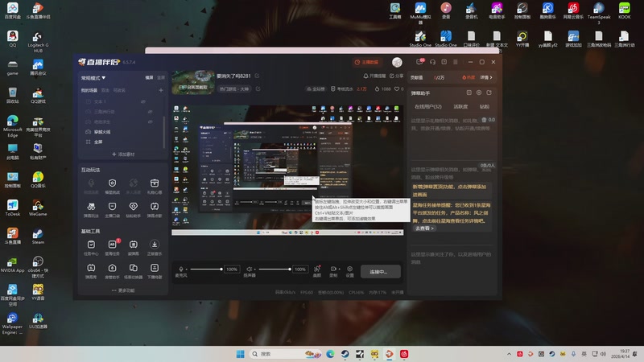Open Microsoft Edge from taskbar
Viewport: 644px width, 362px height.
330,354
